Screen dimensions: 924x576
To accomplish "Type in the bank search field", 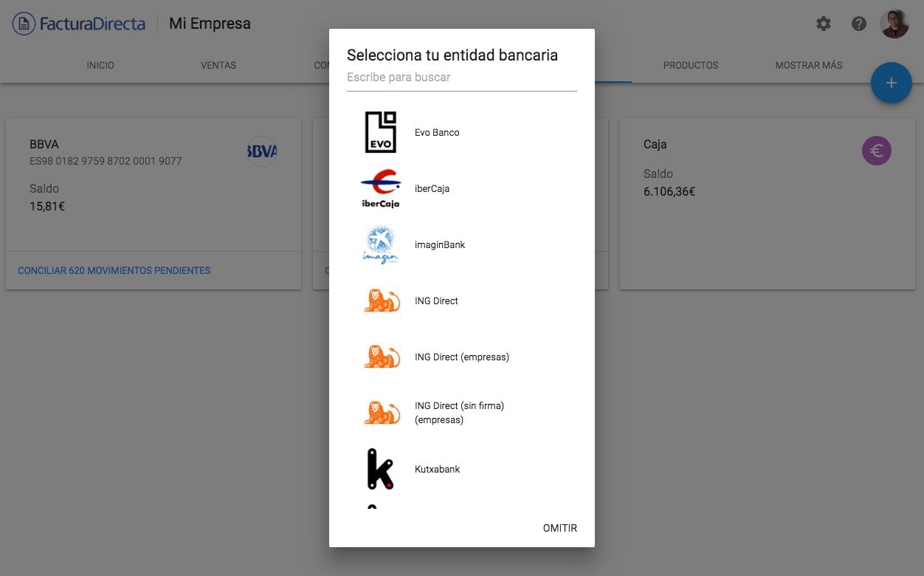I will click(461, 78).
